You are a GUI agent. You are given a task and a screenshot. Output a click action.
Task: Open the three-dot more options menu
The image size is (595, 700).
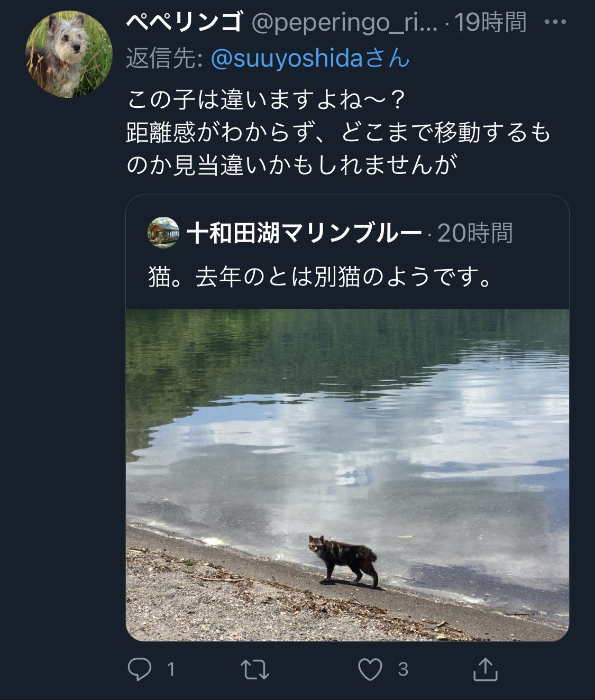(x=555, y=22)
